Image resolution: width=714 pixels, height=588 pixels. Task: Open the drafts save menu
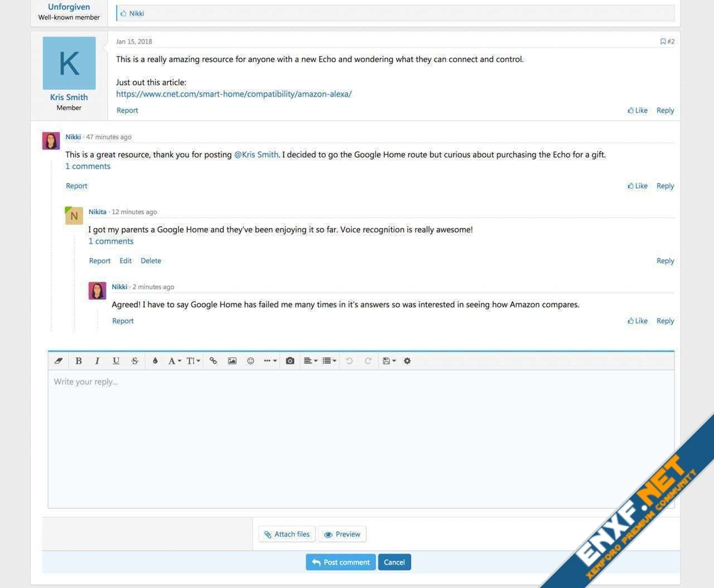pyautogui.click(x=389, y=361)
